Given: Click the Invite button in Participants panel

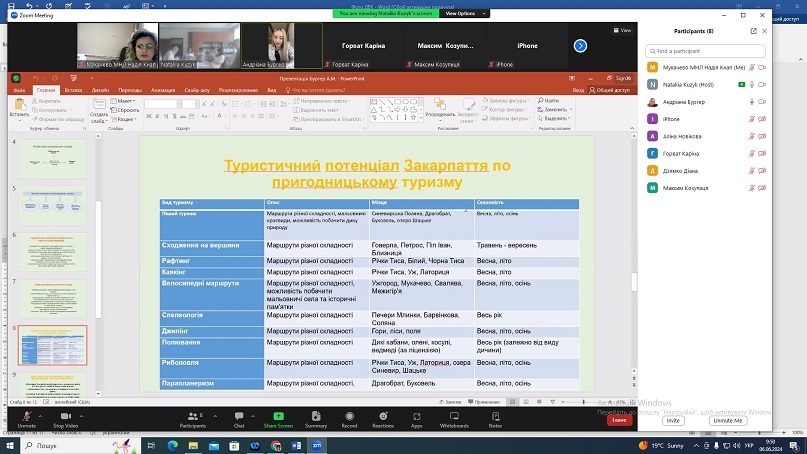Looking at the screenshot, I should click(673, 421).
